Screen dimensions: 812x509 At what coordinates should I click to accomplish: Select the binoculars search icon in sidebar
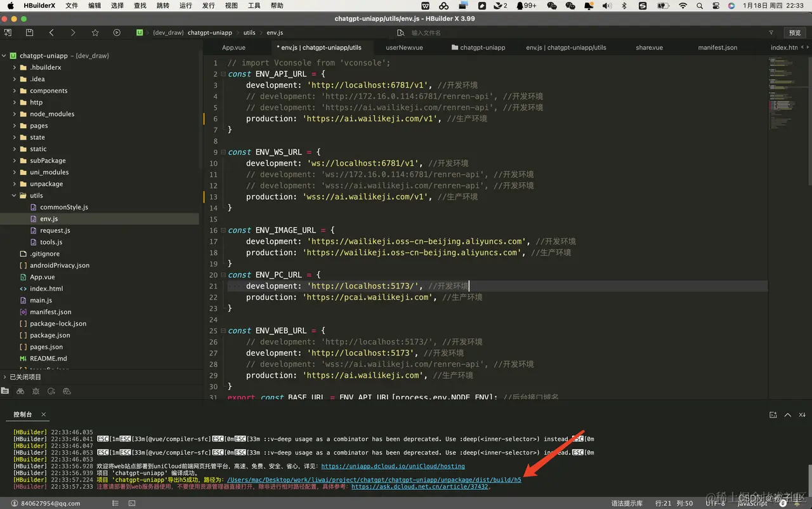[x=20, y=392]
